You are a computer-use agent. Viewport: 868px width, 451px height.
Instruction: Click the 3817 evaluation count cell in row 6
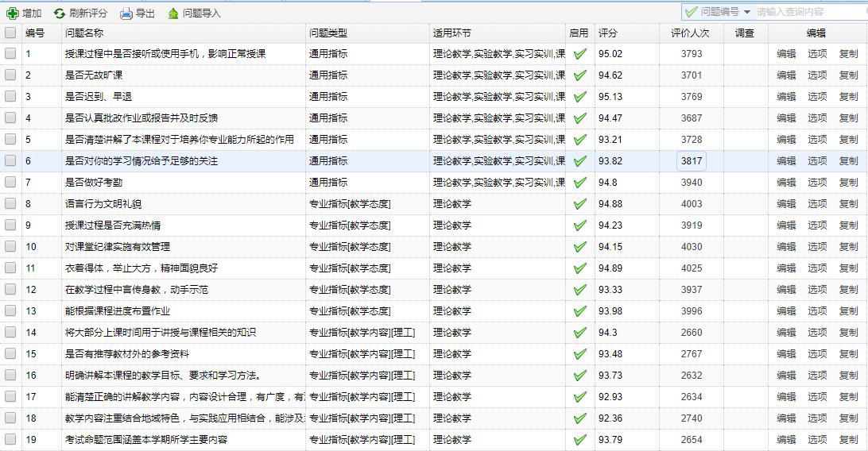[691, 161]
